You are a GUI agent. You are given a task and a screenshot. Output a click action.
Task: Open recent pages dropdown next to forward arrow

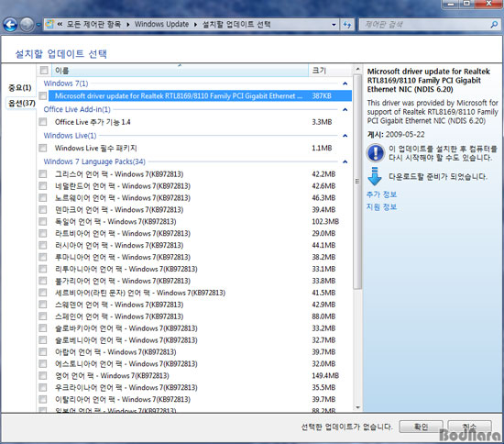tap(38, 25)
